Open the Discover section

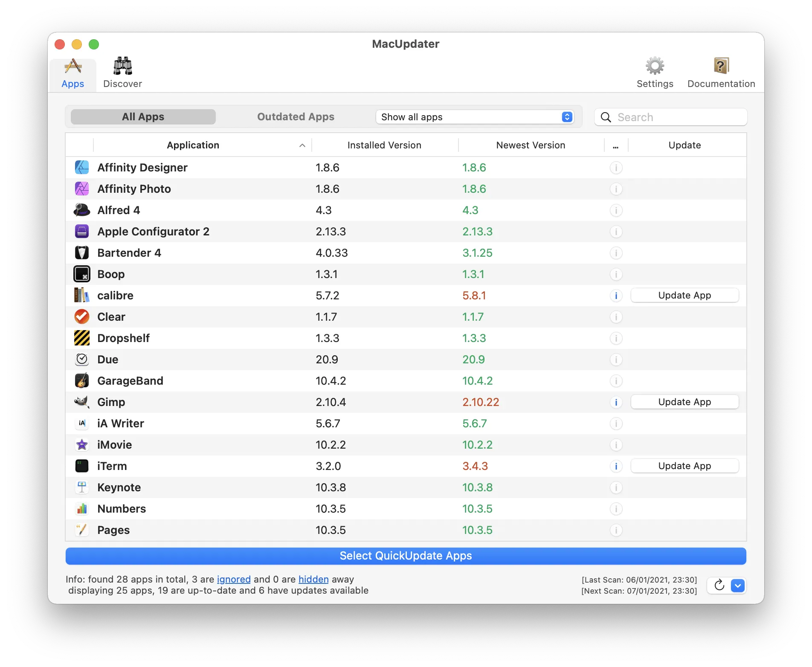[122, 72]
